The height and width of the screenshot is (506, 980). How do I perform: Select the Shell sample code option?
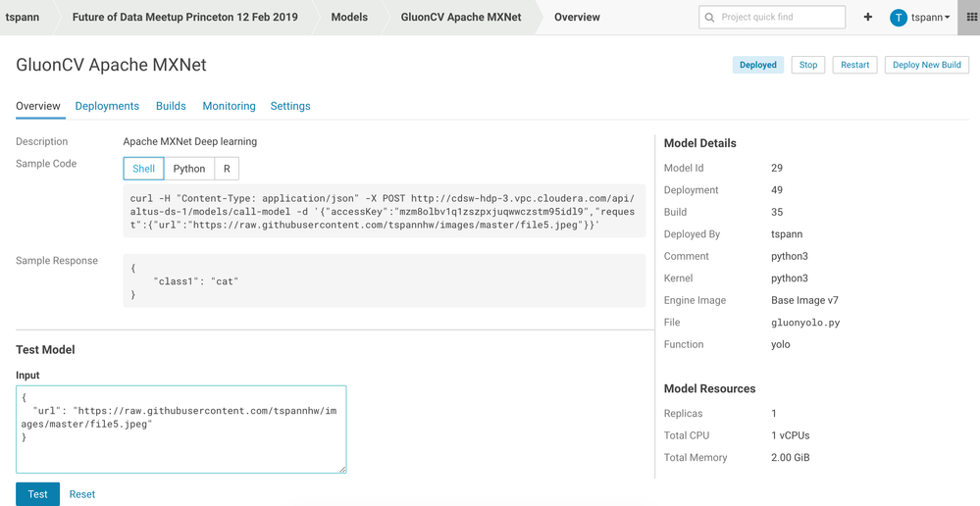pyautogui.click(x=143, y=169)
